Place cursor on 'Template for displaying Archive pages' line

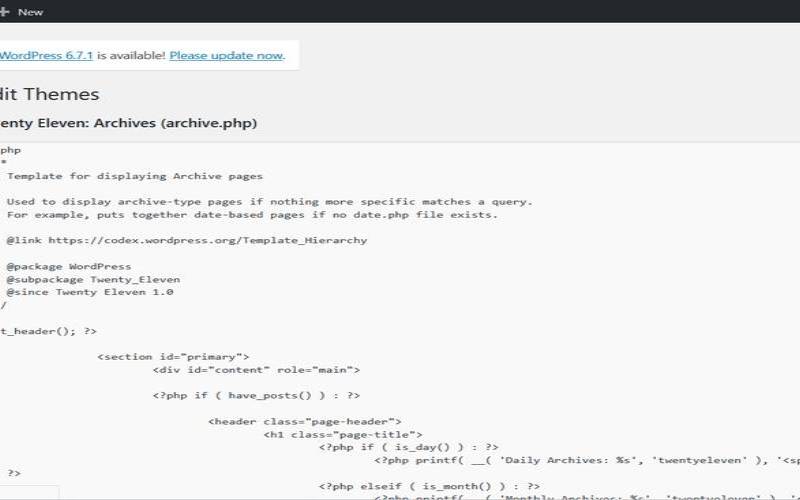[x=134, y=176]
